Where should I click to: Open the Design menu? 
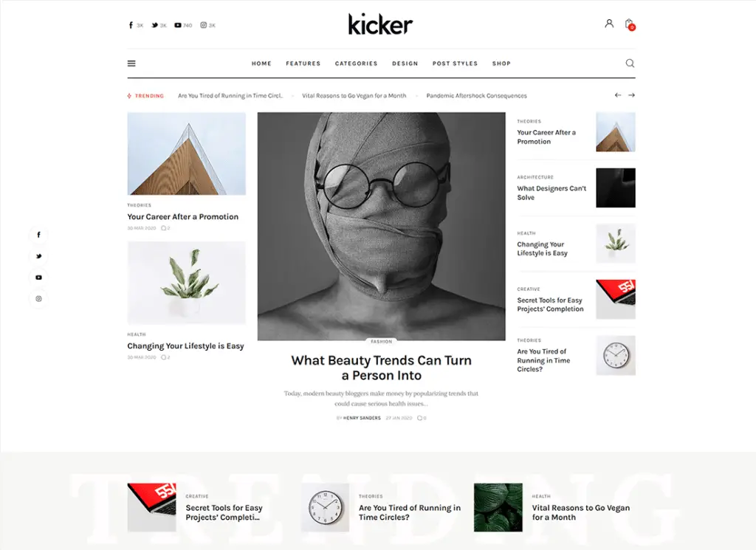point(405,63)
